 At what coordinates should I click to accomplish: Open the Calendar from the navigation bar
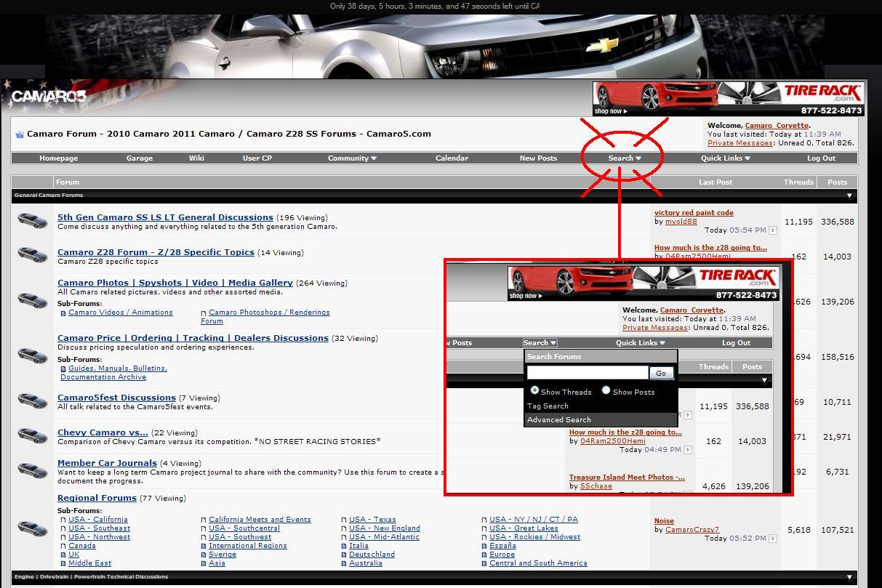pos(452,158)
